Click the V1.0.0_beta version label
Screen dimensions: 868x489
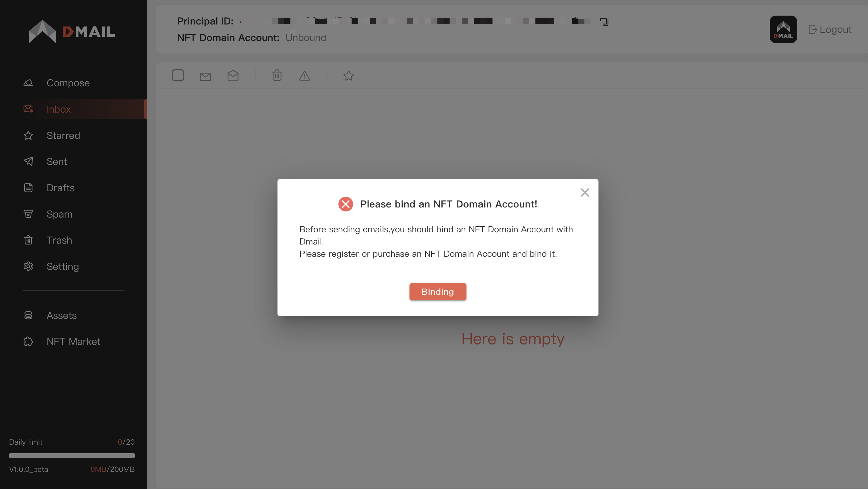pos(29,469)
